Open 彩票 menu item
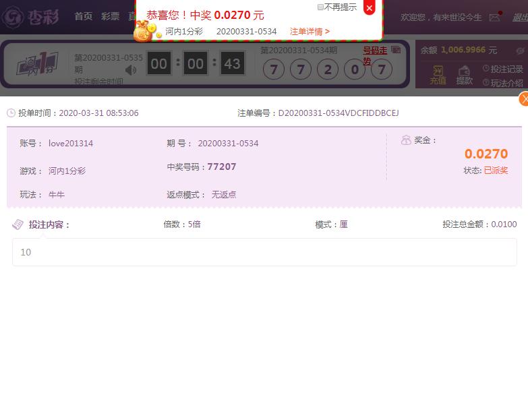Viewport: 528px width, 420px height. point(110,16)
